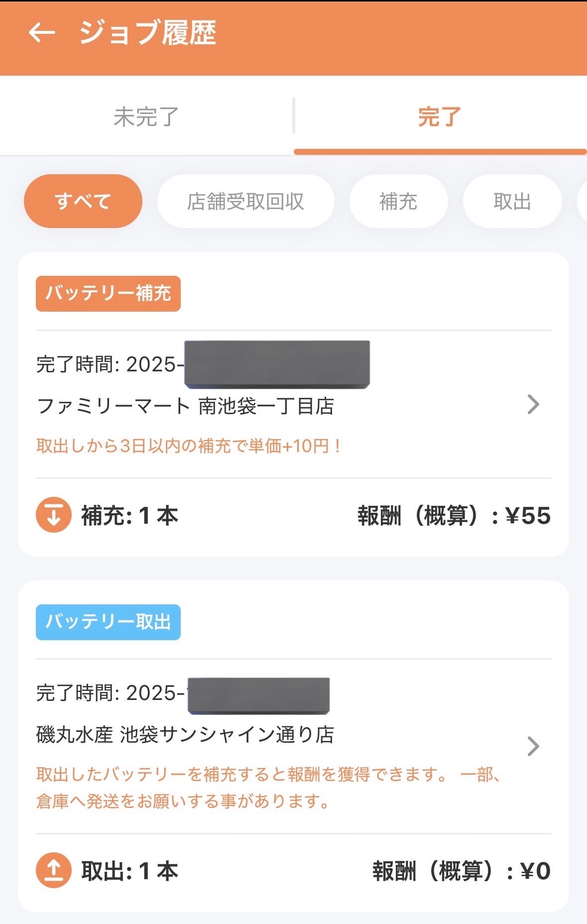Filter jobs by 店舗受取回収
This screenshot has width=587, height=924.
click(x=245, y=201)
